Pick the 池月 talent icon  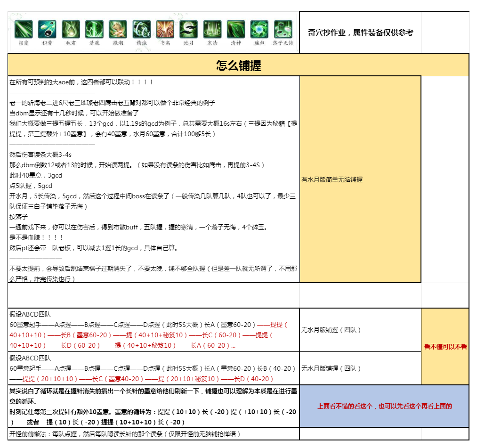click(x=188, y=29)
